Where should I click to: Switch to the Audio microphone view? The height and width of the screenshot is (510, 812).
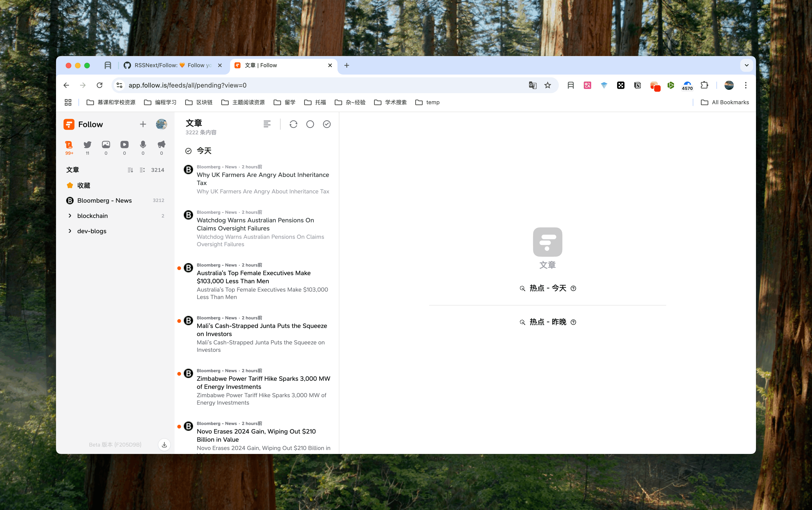[143, 147]
